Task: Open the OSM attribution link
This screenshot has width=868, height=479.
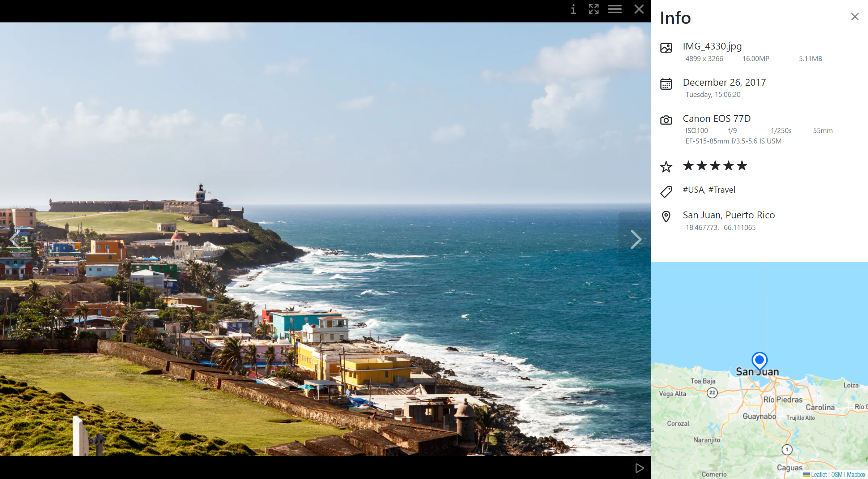Action: click(837, 475)
